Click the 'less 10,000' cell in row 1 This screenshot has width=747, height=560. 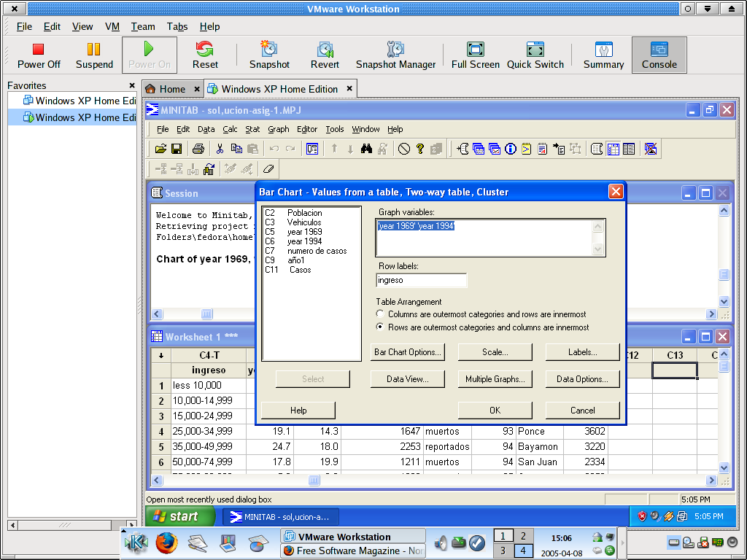[209, 385]
